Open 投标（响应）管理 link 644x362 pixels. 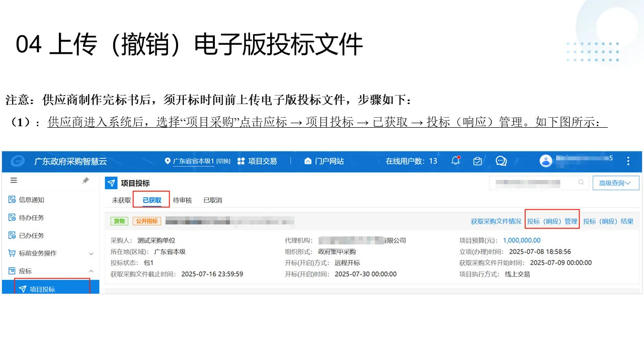pyautogui.click(x=552, y=221)
